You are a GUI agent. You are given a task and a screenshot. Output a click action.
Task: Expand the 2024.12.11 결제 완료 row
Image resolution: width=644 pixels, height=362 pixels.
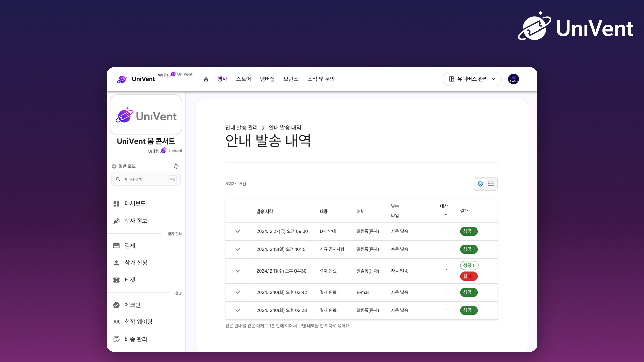(238, 271)
